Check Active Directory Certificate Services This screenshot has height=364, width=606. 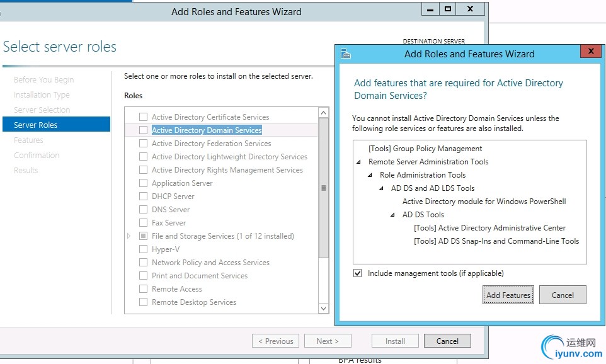(144, 117)
